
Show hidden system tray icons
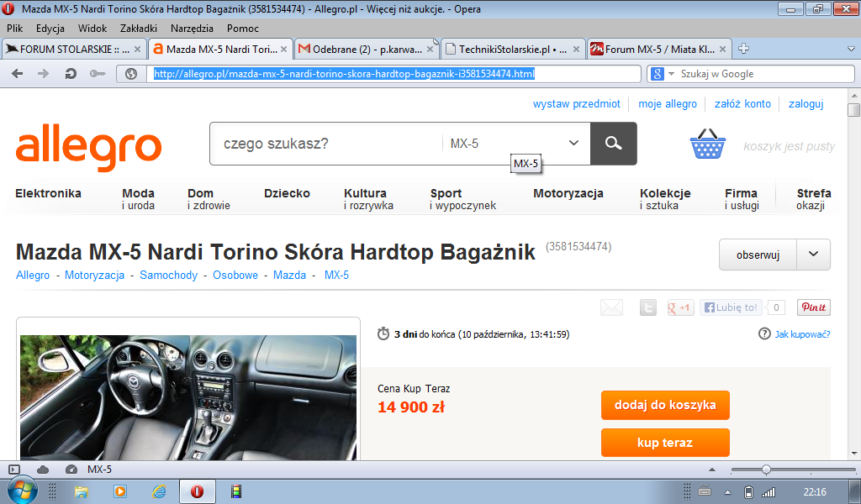pyautogui.click(x=727, y=492)
